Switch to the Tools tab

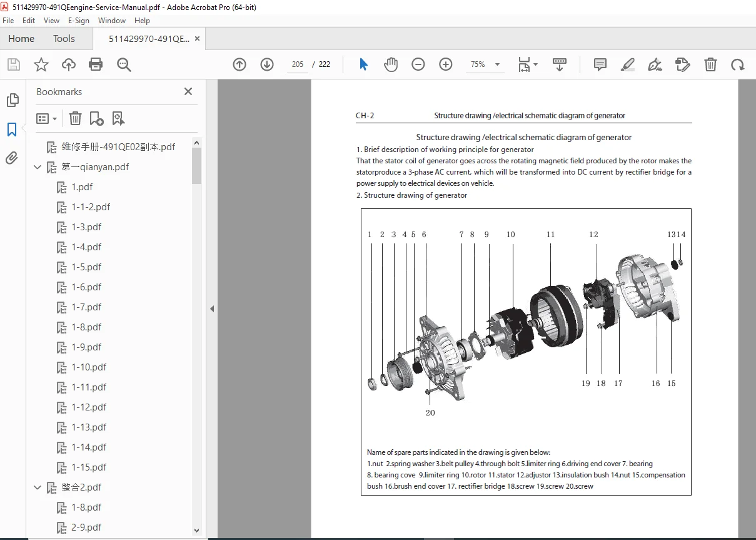(x=64, y=39)
